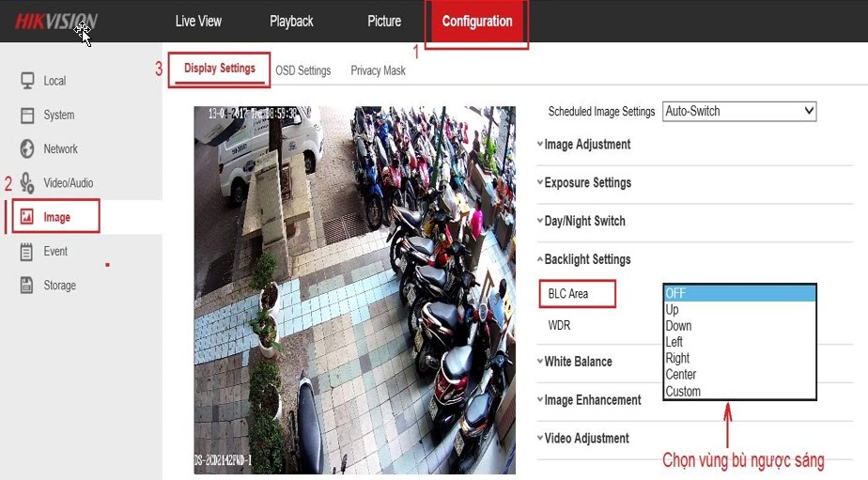The width and height of the screenshot is (868, 480).
Task: Expand the Day/Night Switch section
Action: pos(584,222)
